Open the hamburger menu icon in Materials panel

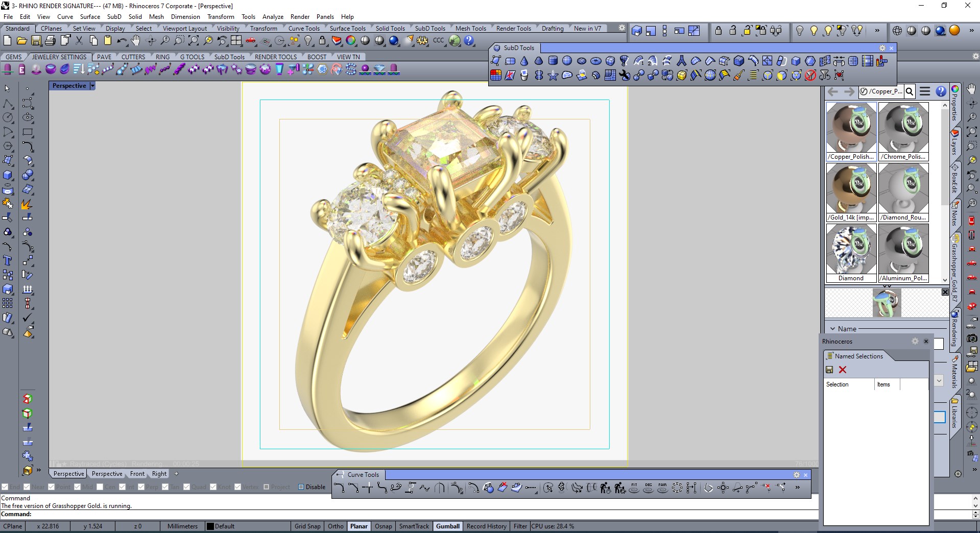click(x=925, y=92)
